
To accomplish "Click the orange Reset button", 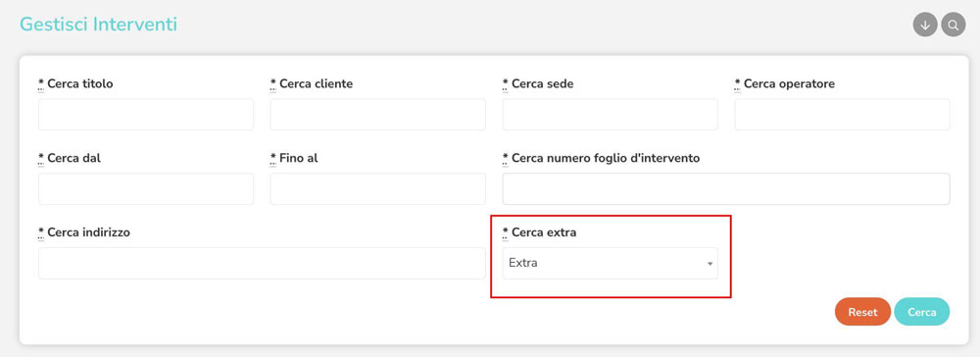I will coord(862,312).
